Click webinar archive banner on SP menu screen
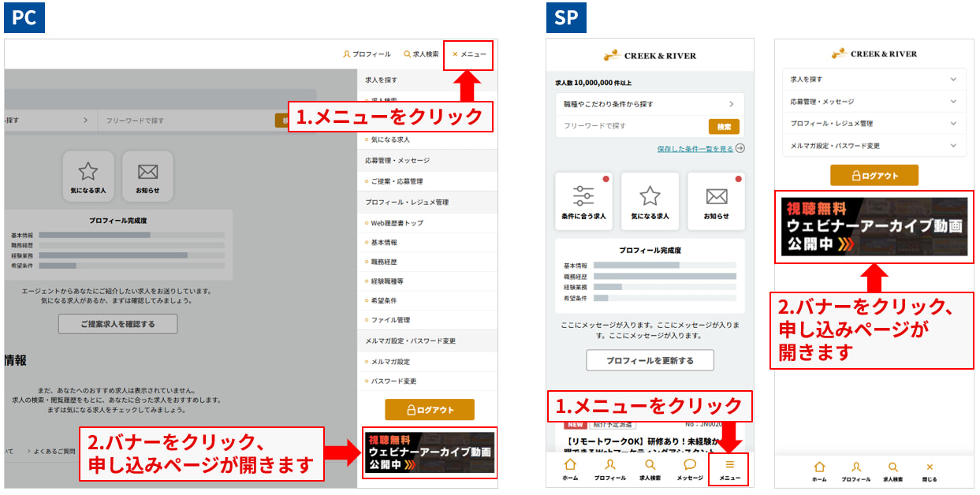 [874, 227]
